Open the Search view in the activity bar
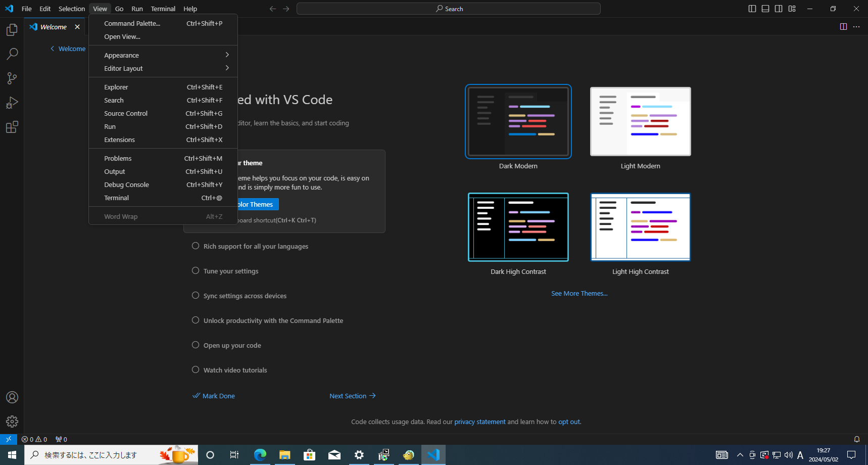Viewport: 868px width, 465px height. [x=12, y=54]
